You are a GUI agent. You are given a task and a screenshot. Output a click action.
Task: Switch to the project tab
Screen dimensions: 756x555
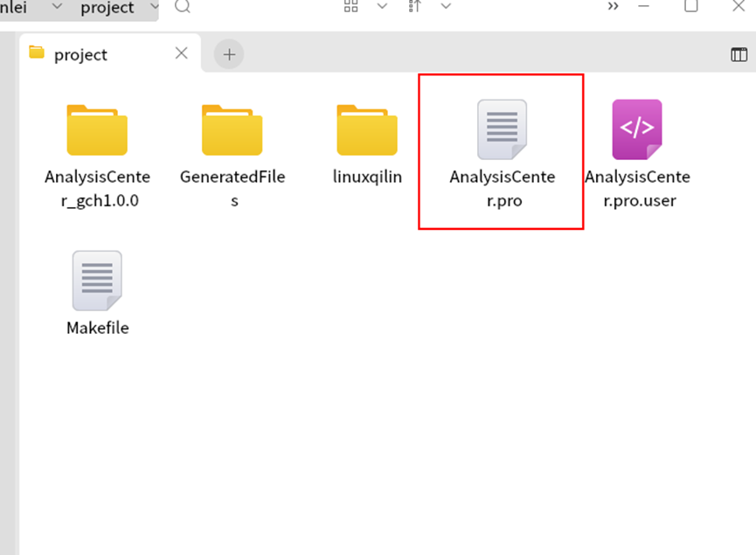coord(110,53)
